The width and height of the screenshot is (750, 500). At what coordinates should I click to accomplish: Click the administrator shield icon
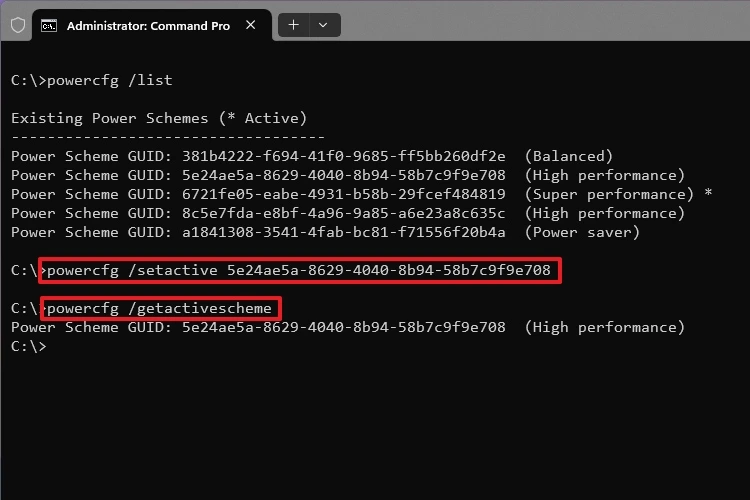(x=18, y=25)
